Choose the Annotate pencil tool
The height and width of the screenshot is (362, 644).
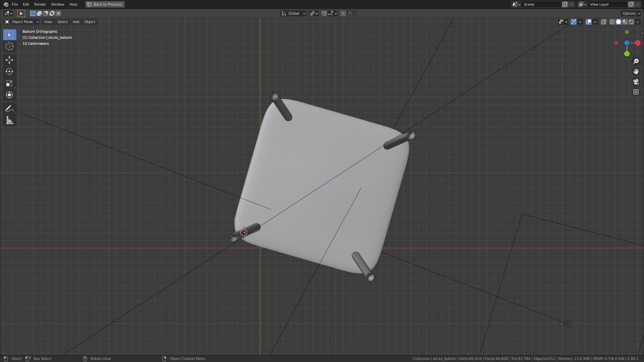point(9,109)
